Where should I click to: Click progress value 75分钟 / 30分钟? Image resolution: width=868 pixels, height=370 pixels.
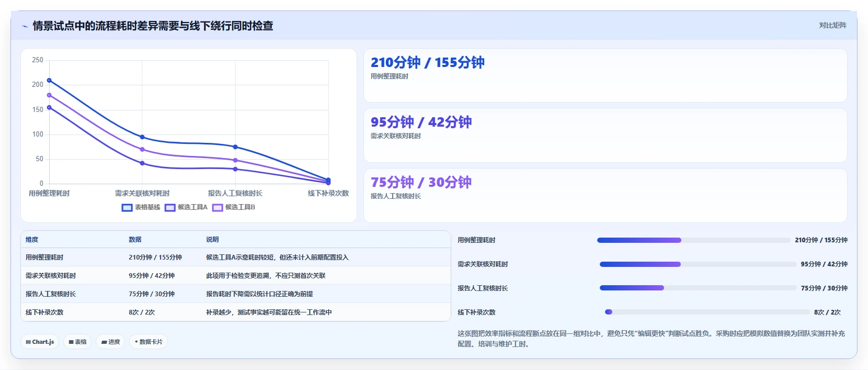(824, 288)
